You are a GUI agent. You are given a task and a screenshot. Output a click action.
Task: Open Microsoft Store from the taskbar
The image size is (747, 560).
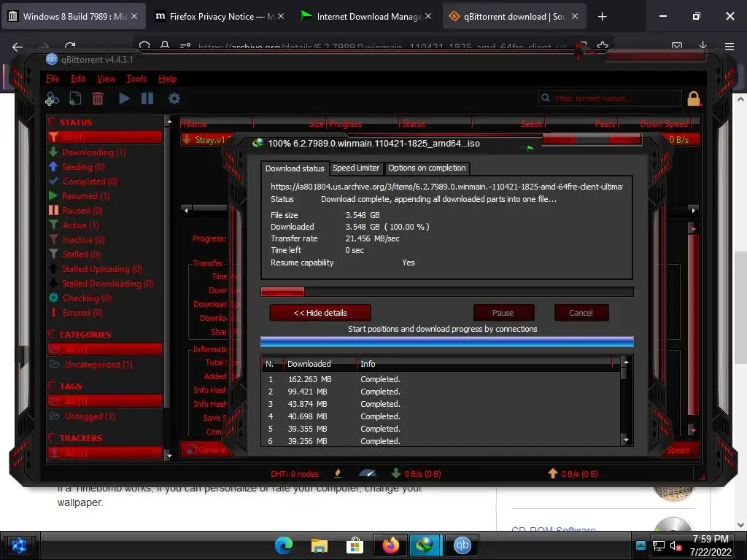pos(355,545)
